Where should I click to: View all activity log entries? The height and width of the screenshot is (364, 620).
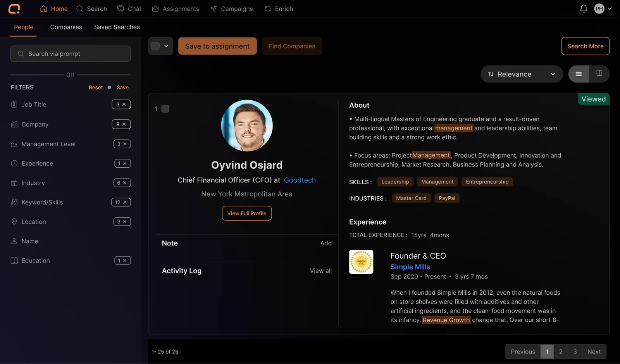click(x=321, y=271)
